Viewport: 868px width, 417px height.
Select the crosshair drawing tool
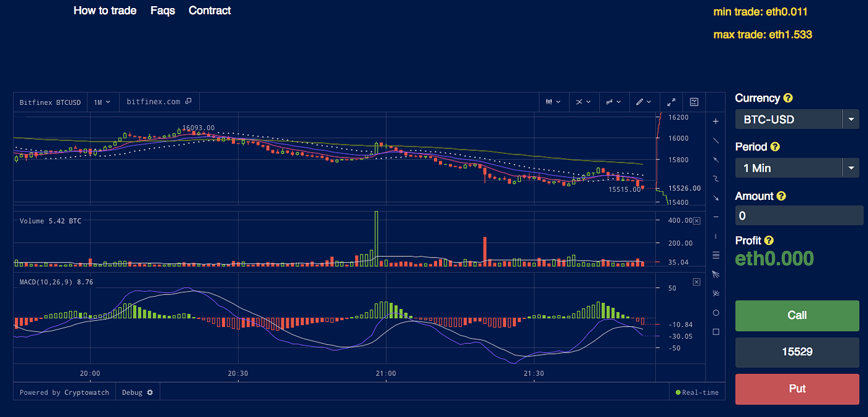[715, 121]
